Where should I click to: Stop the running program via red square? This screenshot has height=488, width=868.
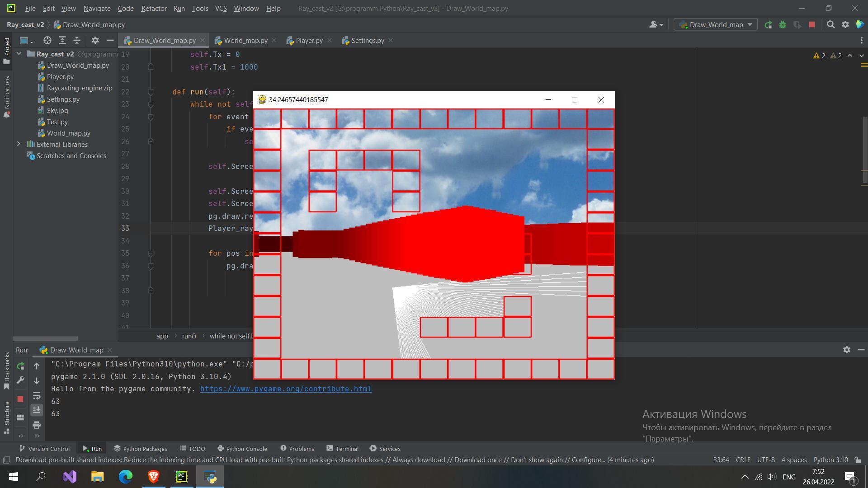[x=812, y=25]
